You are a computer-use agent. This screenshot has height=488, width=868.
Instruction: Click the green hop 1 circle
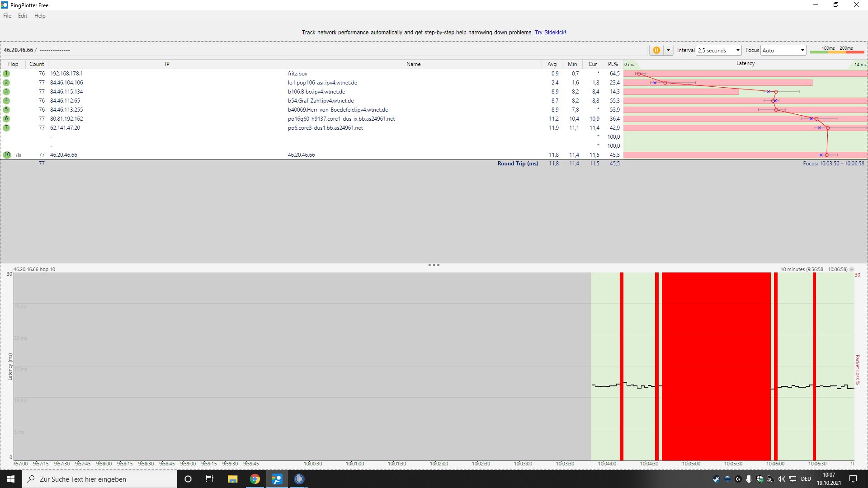point(6,74)
